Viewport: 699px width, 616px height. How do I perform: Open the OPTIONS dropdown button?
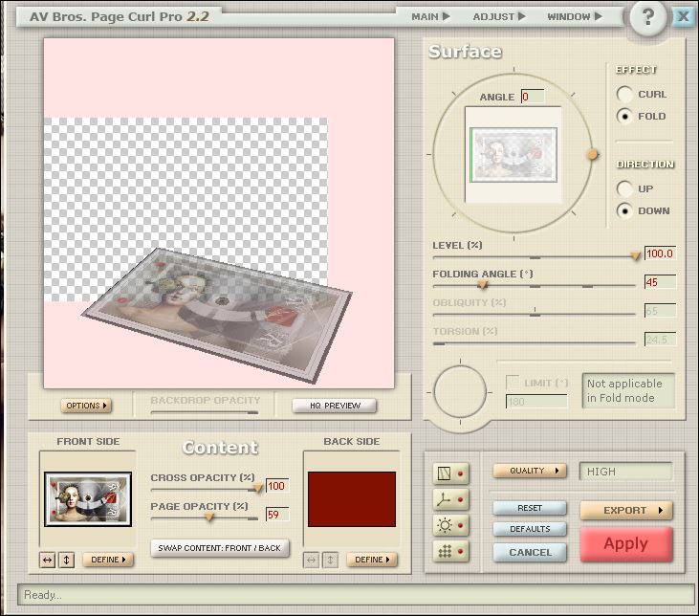click(x=86, y=406)
